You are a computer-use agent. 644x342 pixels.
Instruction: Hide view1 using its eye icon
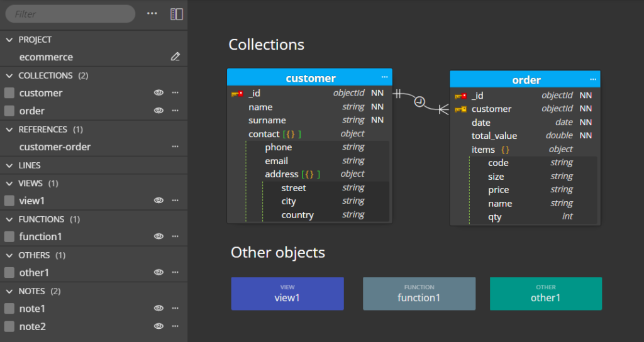click(x=158, y=201)
